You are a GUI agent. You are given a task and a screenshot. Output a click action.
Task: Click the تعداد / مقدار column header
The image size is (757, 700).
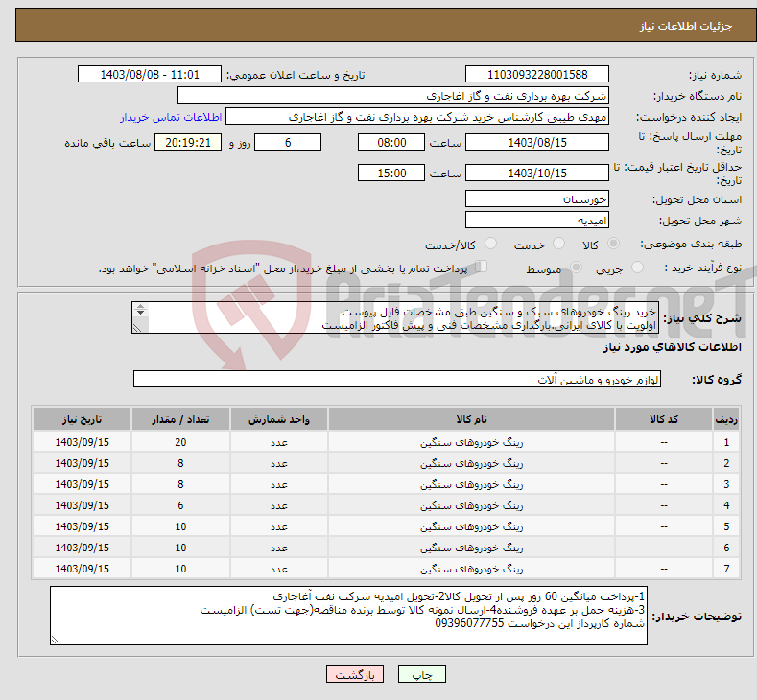(180, 419)
